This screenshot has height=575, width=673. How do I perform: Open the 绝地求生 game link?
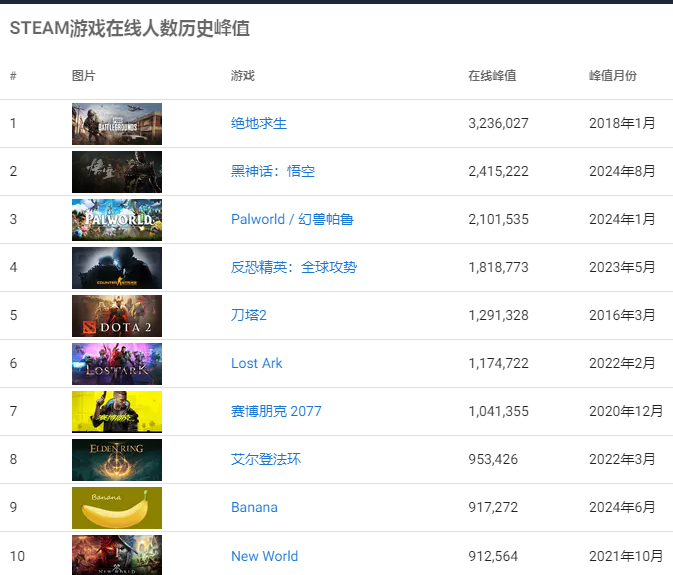[258, 124]
